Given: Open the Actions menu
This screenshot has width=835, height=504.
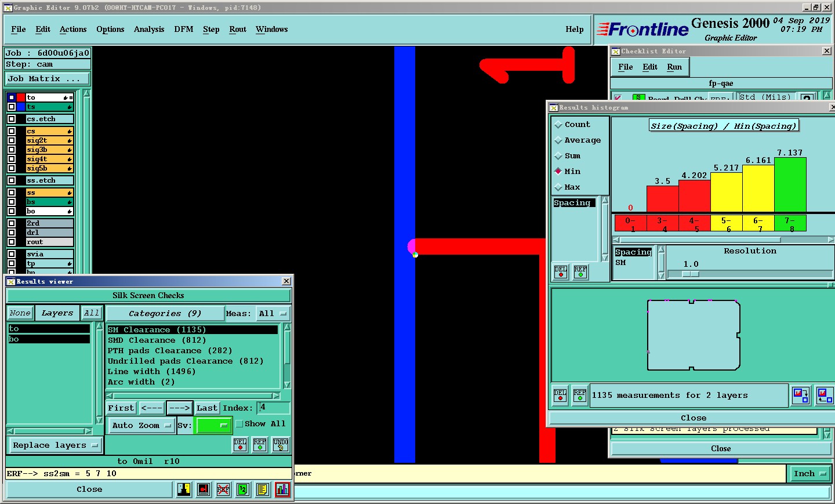Looking at the screenshot, I should click(73, 29).
